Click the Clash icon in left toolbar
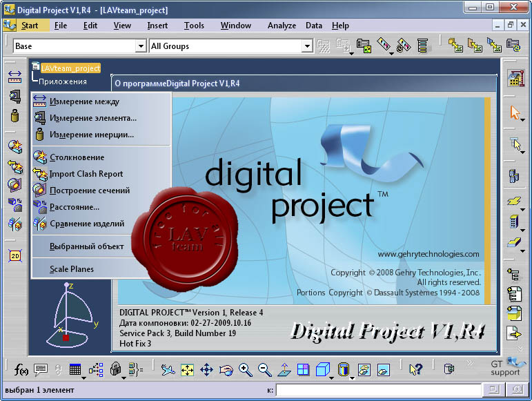 click(15, 146)
